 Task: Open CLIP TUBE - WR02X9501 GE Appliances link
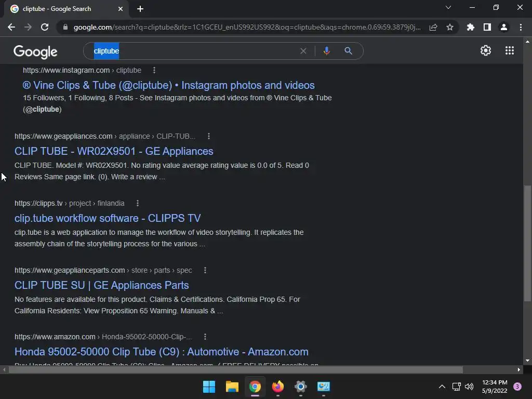click(x=114, y=151)
